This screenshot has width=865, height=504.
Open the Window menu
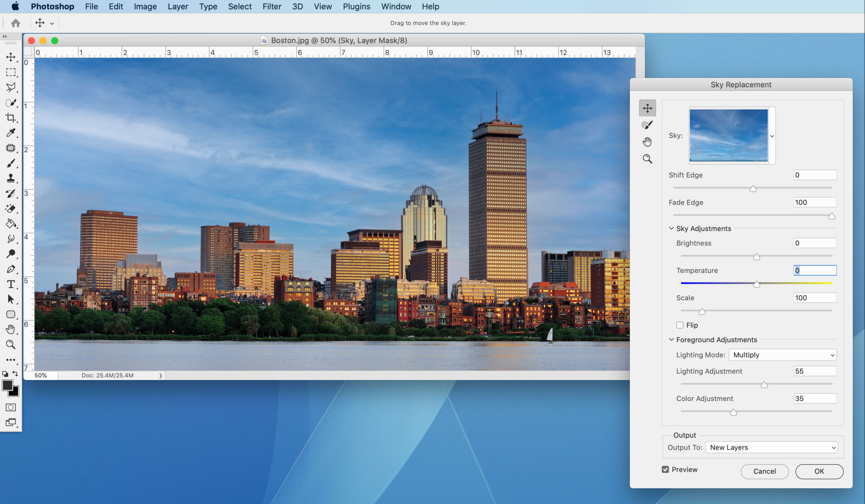[396, 6]
